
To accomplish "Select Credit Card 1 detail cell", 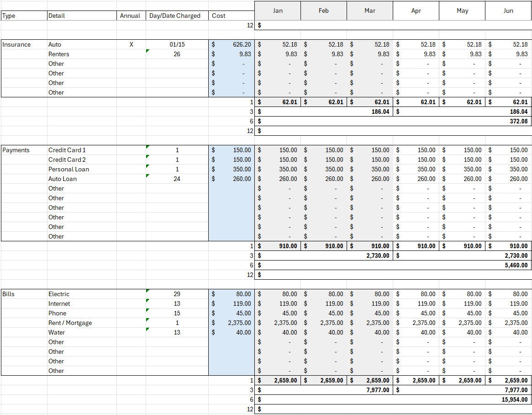I will tap(82, 150).
